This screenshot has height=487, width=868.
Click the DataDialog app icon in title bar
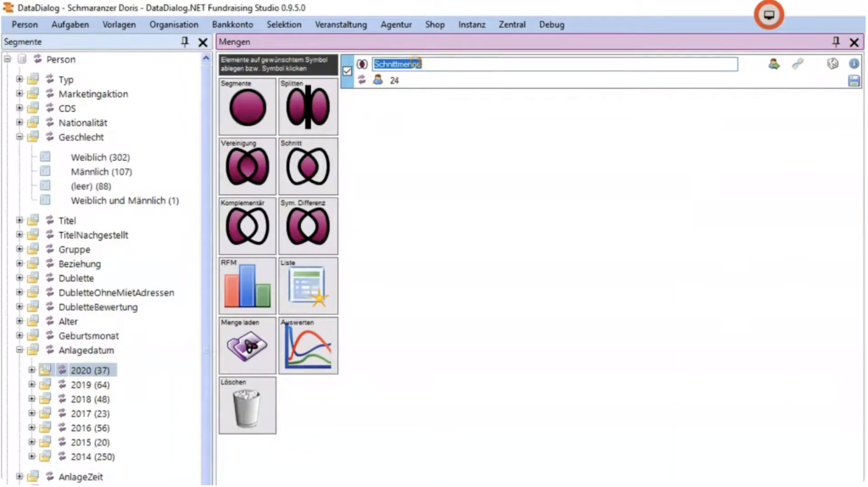click(8, 8)
